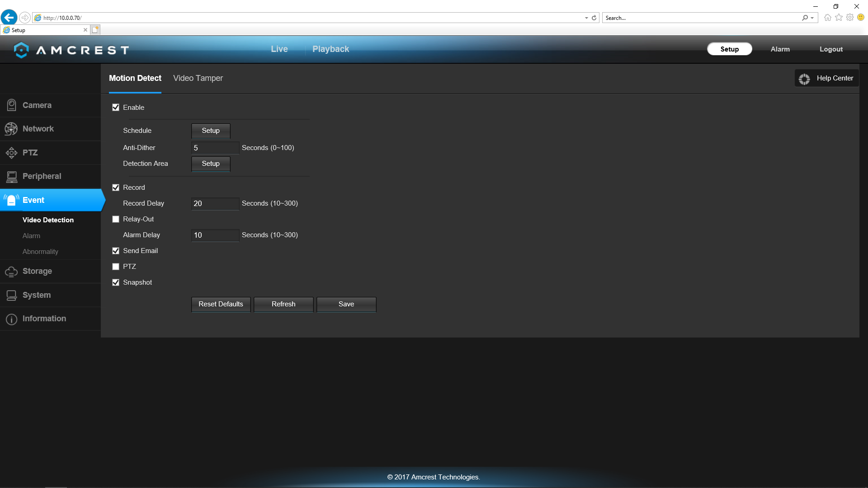868x488 pixels.
Task: Click the Amcrest hexagon logo
Action: point(21,50)
